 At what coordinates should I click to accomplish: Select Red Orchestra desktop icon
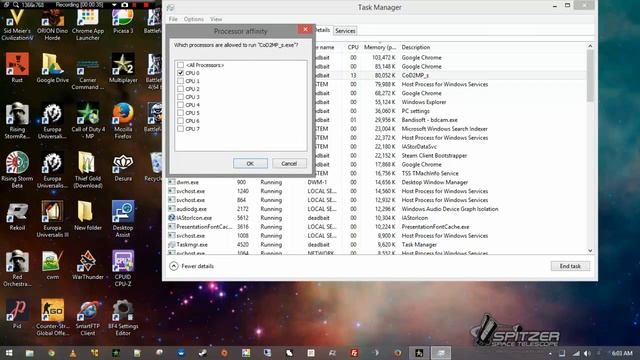pos(17,268)
